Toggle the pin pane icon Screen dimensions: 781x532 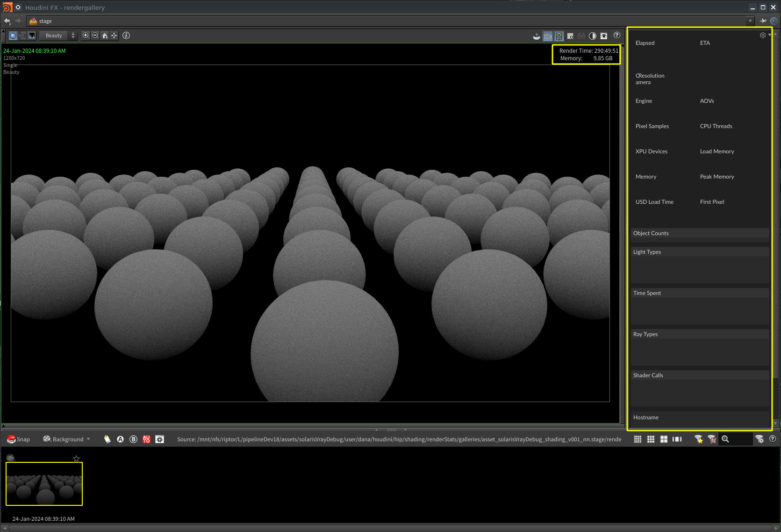763,21
